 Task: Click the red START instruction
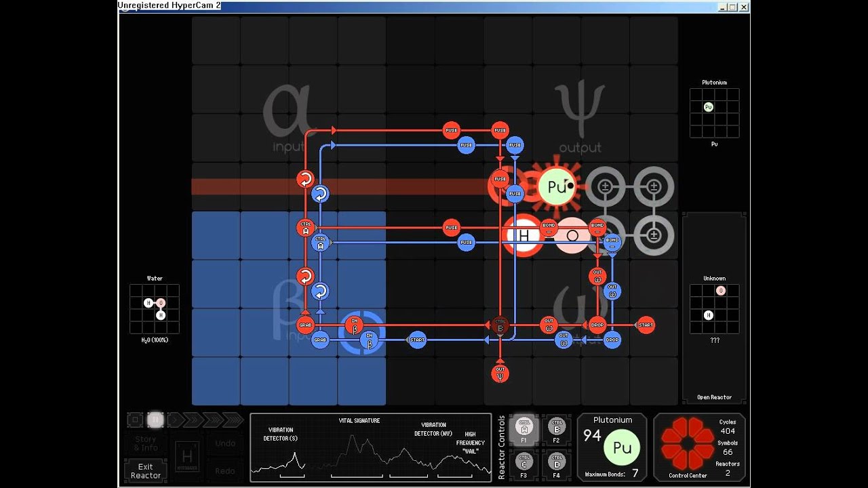(646, 325)
